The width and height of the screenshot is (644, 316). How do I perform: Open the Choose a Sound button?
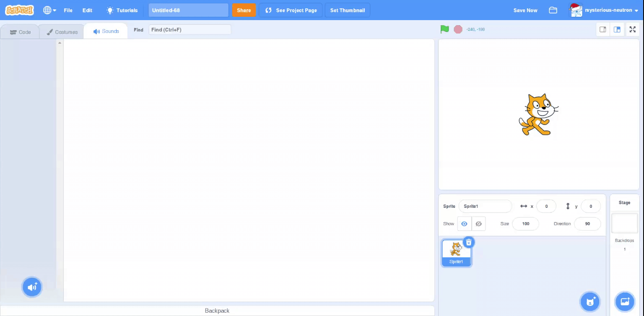tap(32, 287)
